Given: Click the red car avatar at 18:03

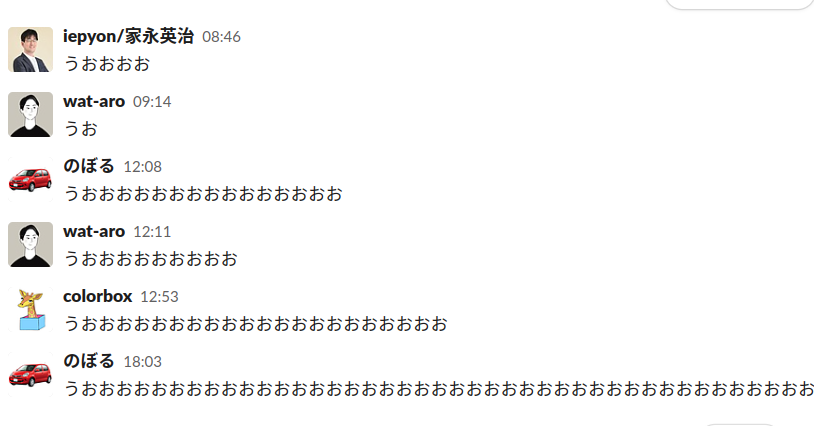Looking at the screenshot, I should pos(30,375).
